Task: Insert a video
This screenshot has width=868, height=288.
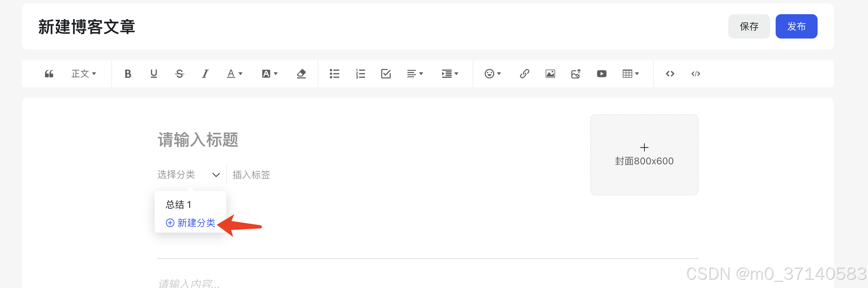Action: click(x=601, y=74)
